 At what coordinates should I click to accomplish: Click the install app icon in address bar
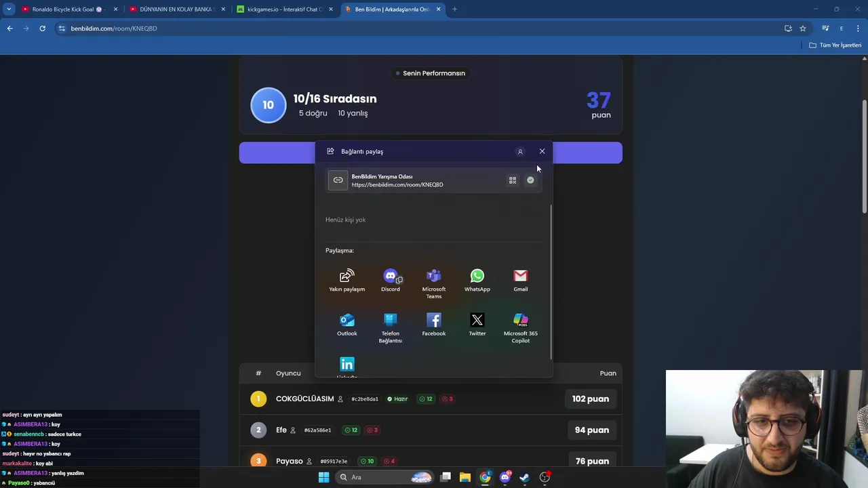pyautogui.click(x=788, y=28)
